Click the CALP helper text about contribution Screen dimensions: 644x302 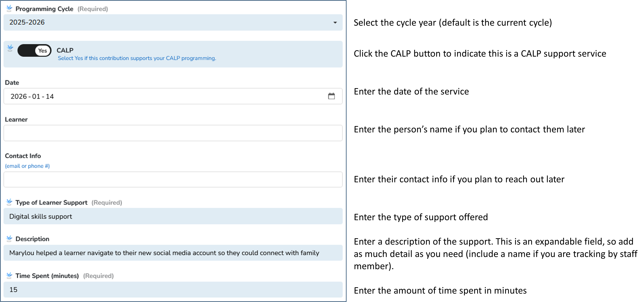tap(137, 58)
